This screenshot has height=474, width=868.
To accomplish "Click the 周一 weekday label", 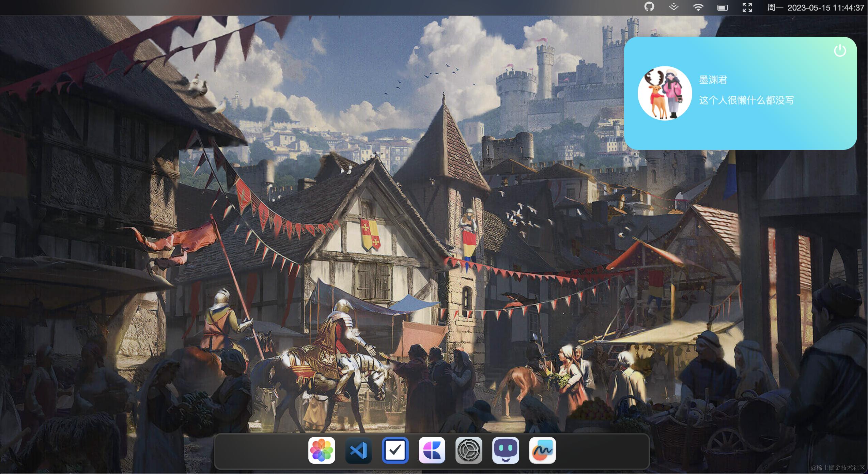I will tap(775, 7).
